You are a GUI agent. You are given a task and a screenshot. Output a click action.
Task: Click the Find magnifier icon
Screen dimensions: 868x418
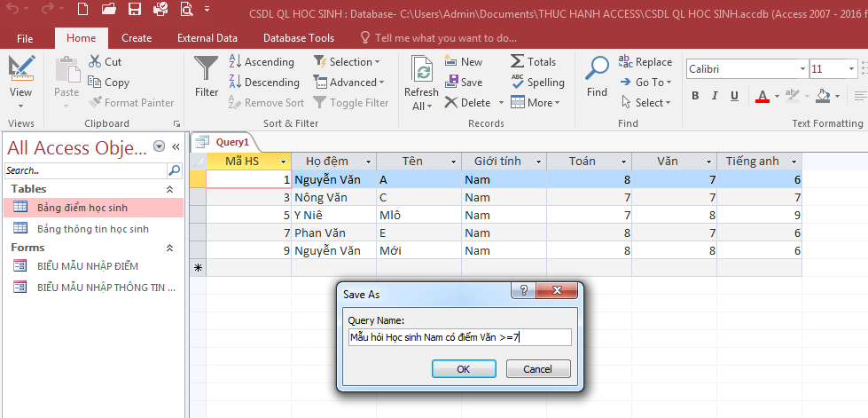click(597, 68)
